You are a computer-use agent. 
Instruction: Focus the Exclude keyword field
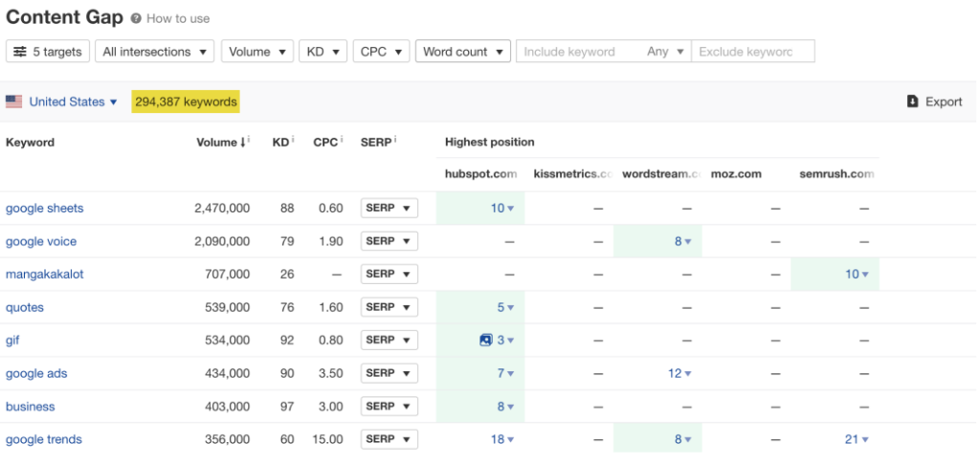click(753, 52)
